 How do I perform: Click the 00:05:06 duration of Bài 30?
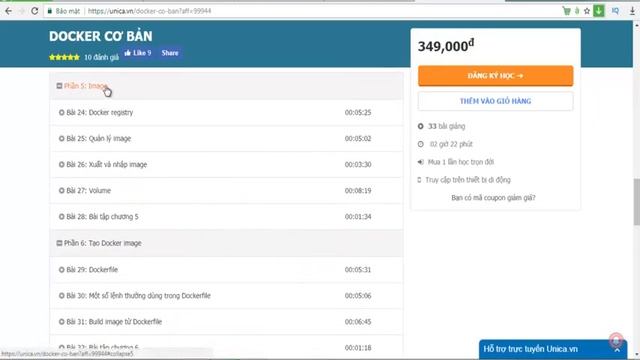coord(358,296)
